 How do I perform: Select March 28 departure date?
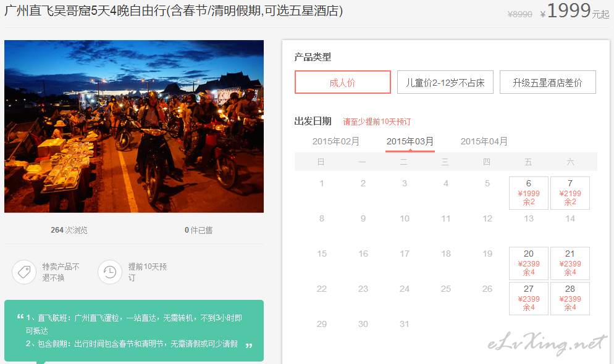[570, 299]
